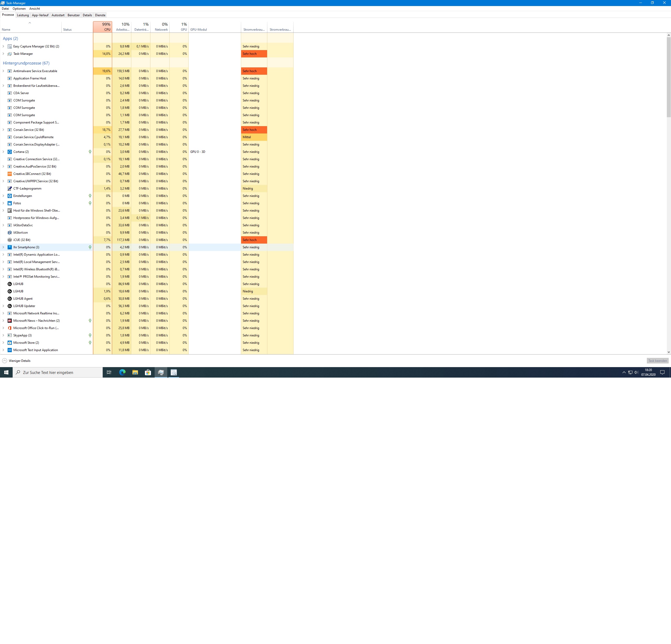Viewport: 671px width, 644px height.
Task: Click the Microsoft Office Click-to-Run icon
Action: tap(10, 328)
